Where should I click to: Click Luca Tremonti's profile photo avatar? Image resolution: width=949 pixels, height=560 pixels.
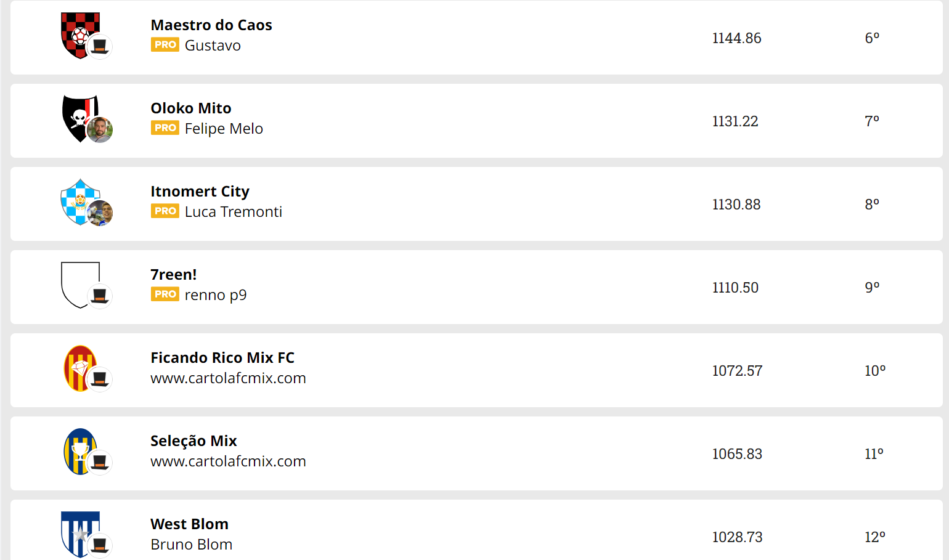pyautogui.click(x=100, y=213)
